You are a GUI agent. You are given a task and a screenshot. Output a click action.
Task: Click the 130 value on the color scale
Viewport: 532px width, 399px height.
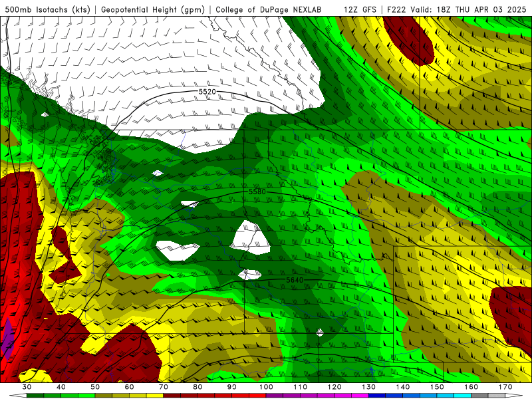coord(369,387)
